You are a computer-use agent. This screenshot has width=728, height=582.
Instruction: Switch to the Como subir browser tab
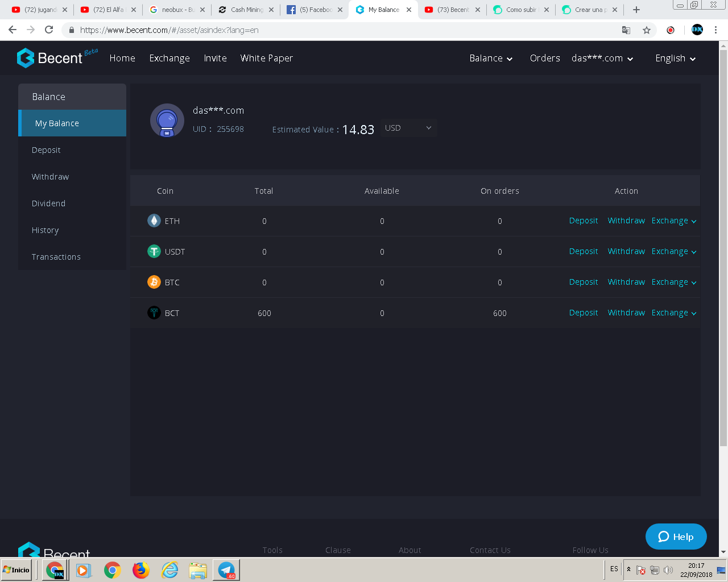[521, 10]
